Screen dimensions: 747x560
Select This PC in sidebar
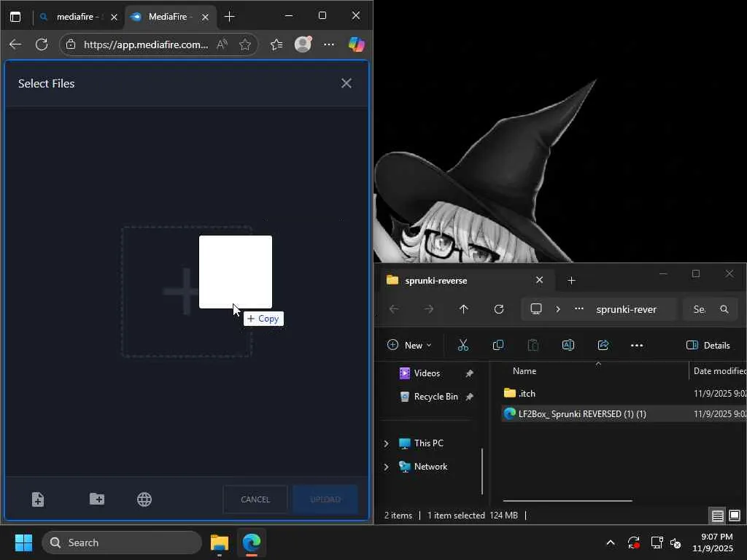[428, 443]
